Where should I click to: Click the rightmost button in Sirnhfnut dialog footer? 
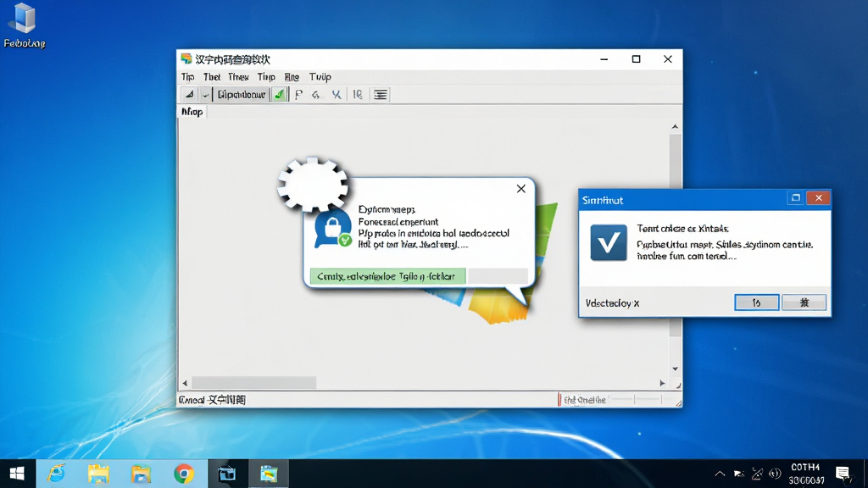(x=804, y=302)
